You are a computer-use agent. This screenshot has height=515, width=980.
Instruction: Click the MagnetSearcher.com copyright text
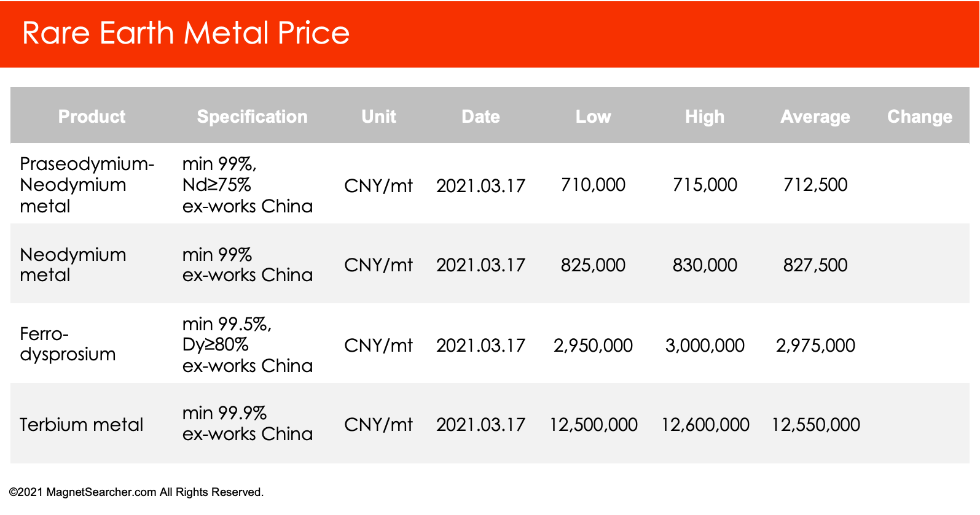tap(136, 492)
